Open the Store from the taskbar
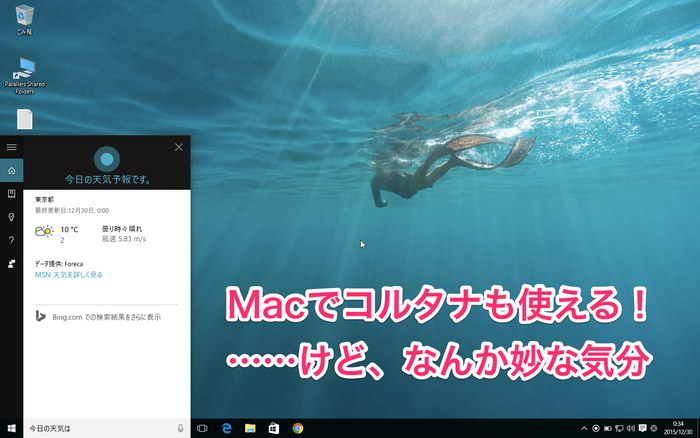This screenshot has height=438, width=700. point(274,428)
